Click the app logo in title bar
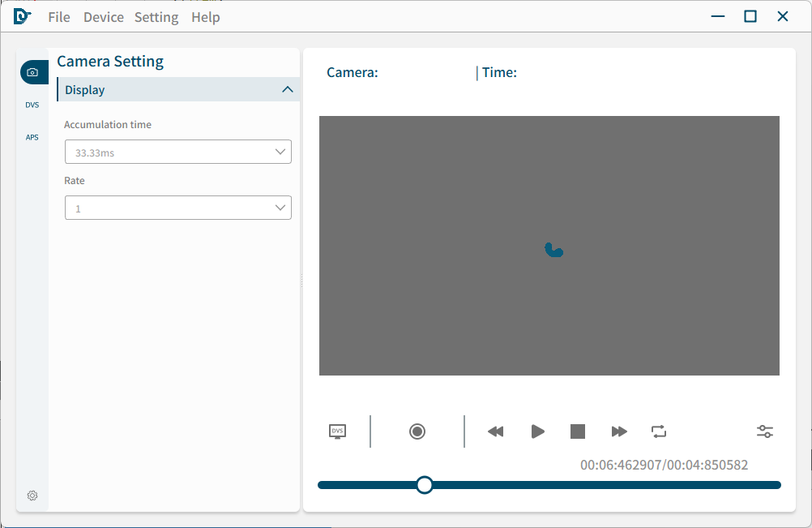The width and height of the screenshot is (812, 528). (22, 16)
